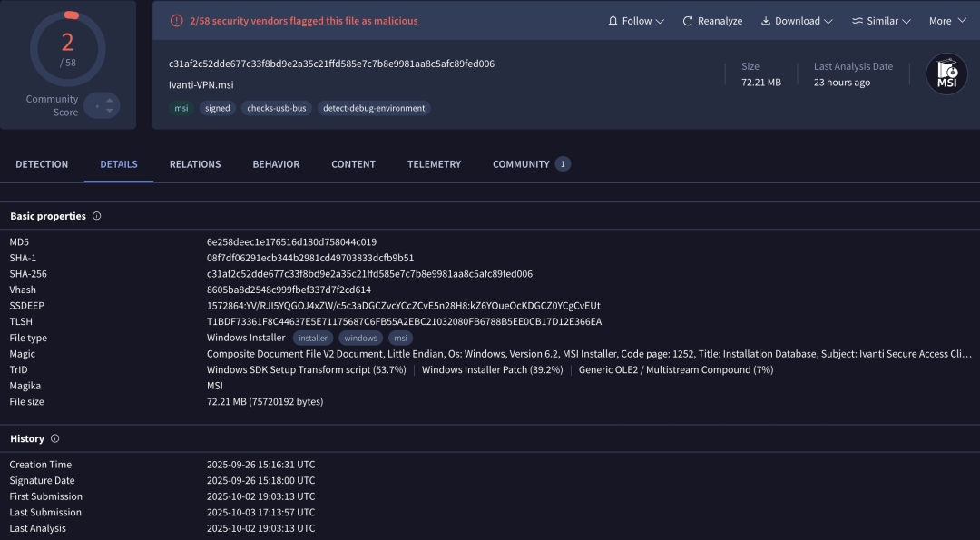Downvote the community score

click(x=110, y=112)
